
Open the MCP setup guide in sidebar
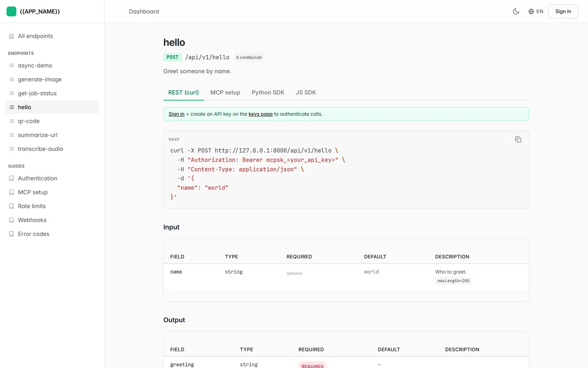[52, 192]
